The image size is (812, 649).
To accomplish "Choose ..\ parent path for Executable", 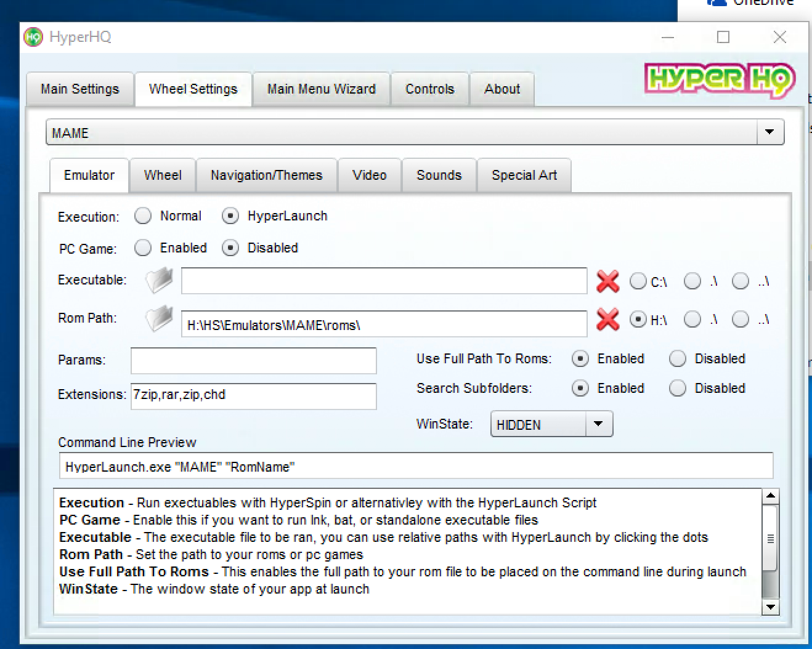I will click(x=741, y=281).
